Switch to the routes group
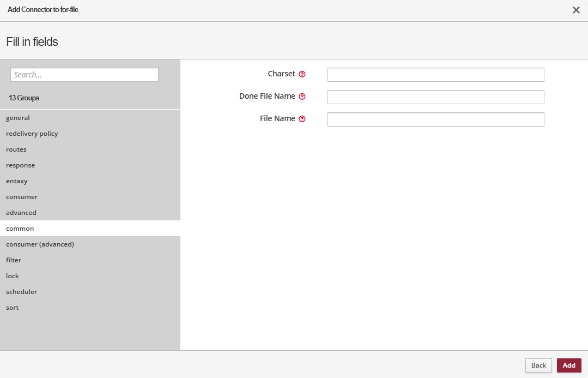The height and width of the screenshot is (378, 588). coord(16,149)
